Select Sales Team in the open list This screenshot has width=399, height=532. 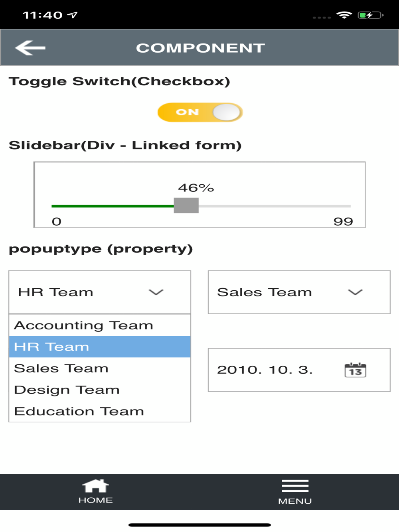[61, 368]
